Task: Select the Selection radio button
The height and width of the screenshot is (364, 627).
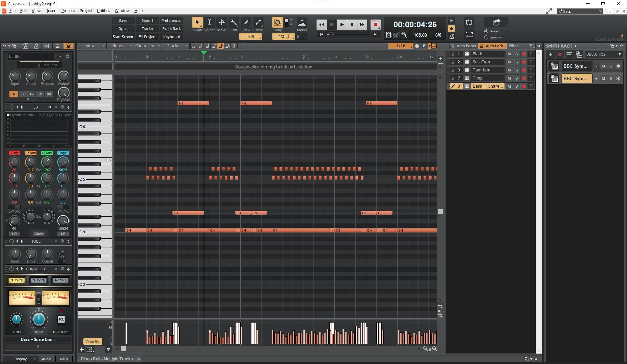Action: point(486,37)
